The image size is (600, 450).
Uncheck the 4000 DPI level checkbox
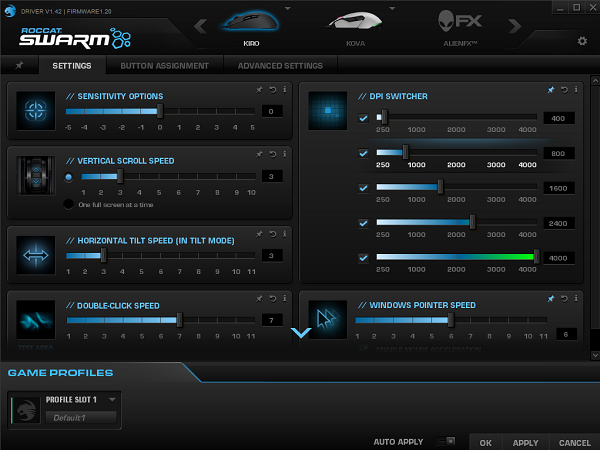[x=364, y=258]
